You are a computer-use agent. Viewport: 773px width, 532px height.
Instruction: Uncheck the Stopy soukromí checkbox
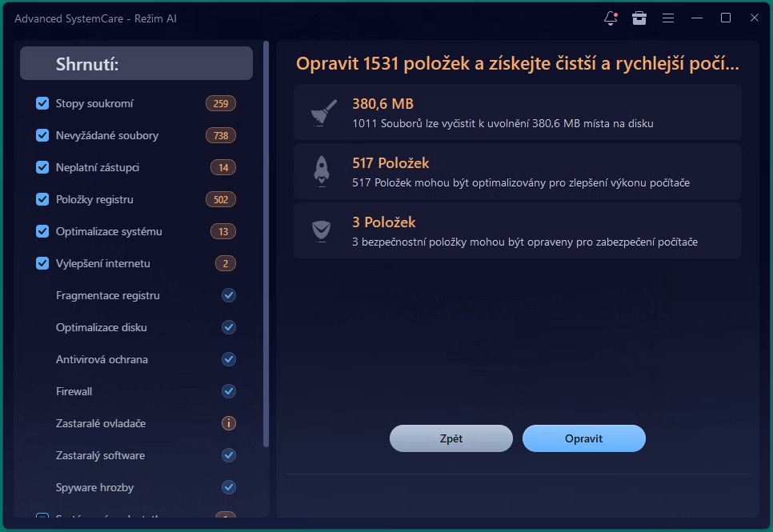point(42,103)
